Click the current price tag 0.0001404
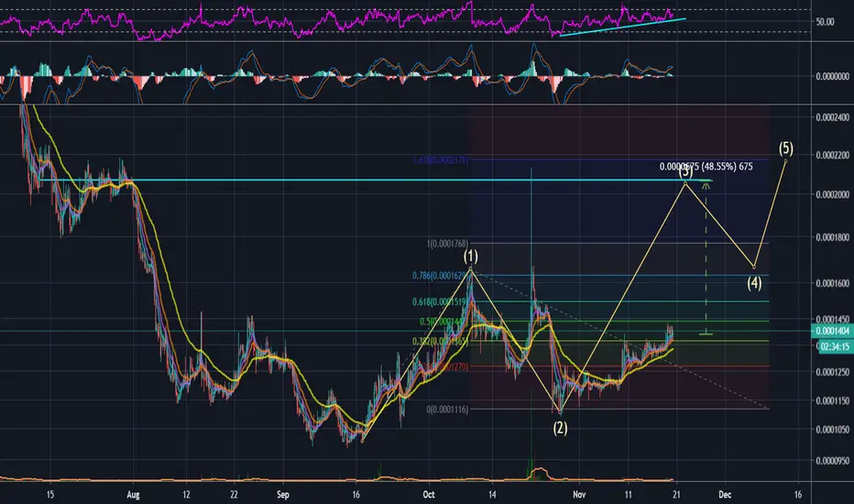 click(832, 332)
